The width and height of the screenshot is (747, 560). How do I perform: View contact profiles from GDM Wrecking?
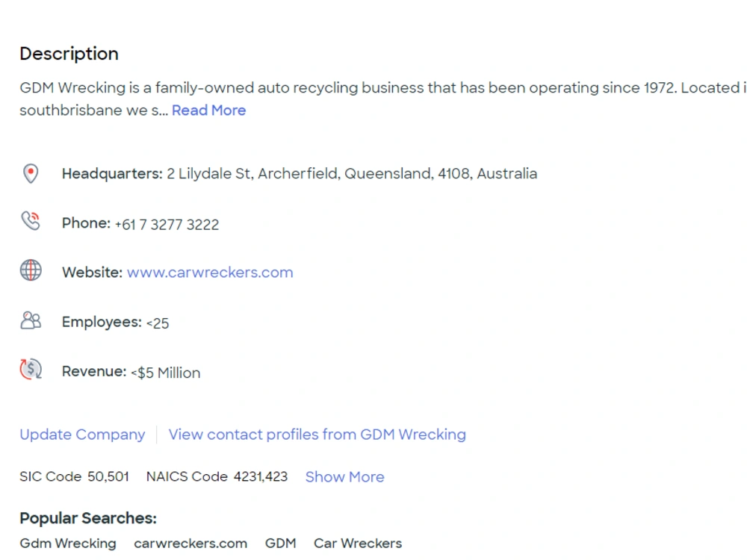coord(317,435)
